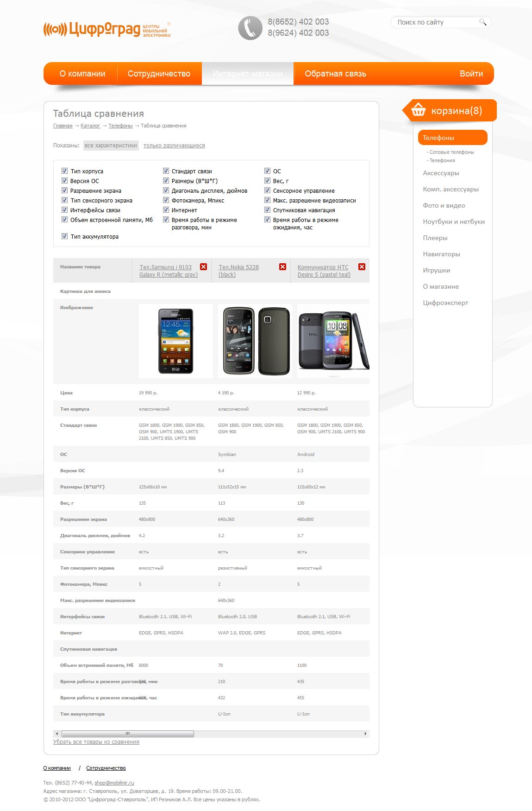Show только различающиеся characteristics
The image size is (532, 811).
click(x=174, y=146)
